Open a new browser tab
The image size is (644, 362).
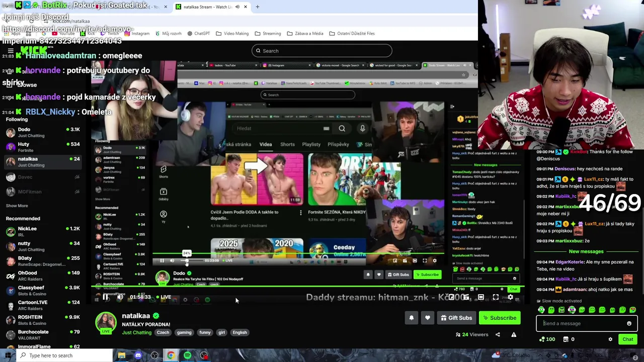(x=258, y=7)
